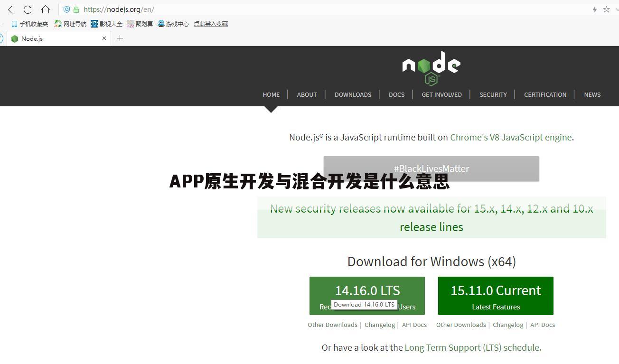Screen dimensions: 619x364
Task: Open the 手机收藏夹 bookmark
Action: tap(29, 24)
